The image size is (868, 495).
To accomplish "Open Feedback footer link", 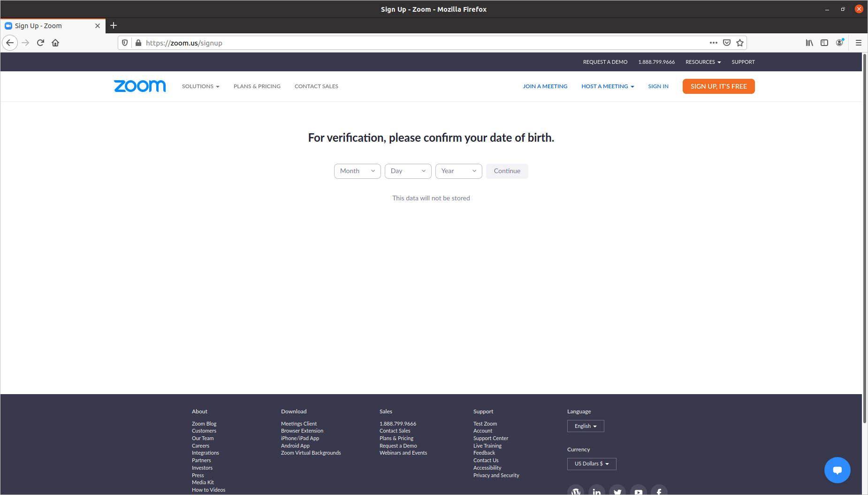I will [484, 453].
